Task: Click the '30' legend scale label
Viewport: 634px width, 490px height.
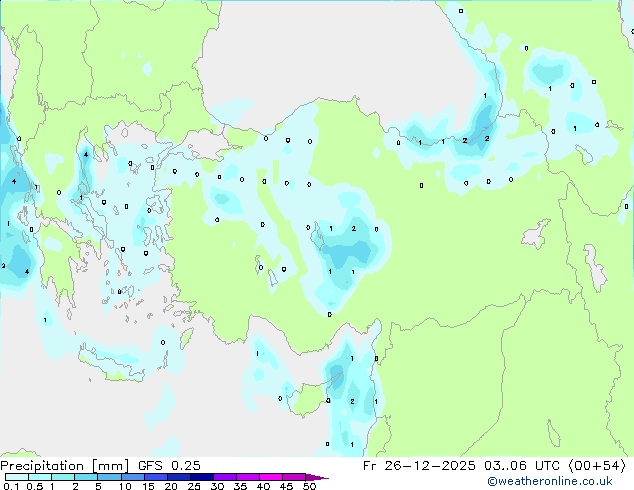Action: pyautogui.click(x=217, y=486)
